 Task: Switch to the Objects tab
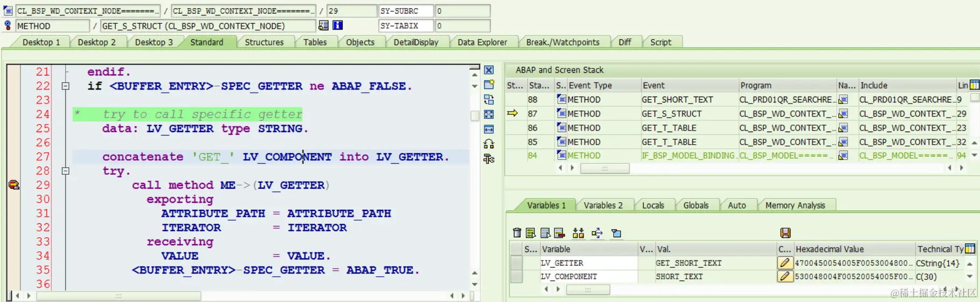coord(360,42)
